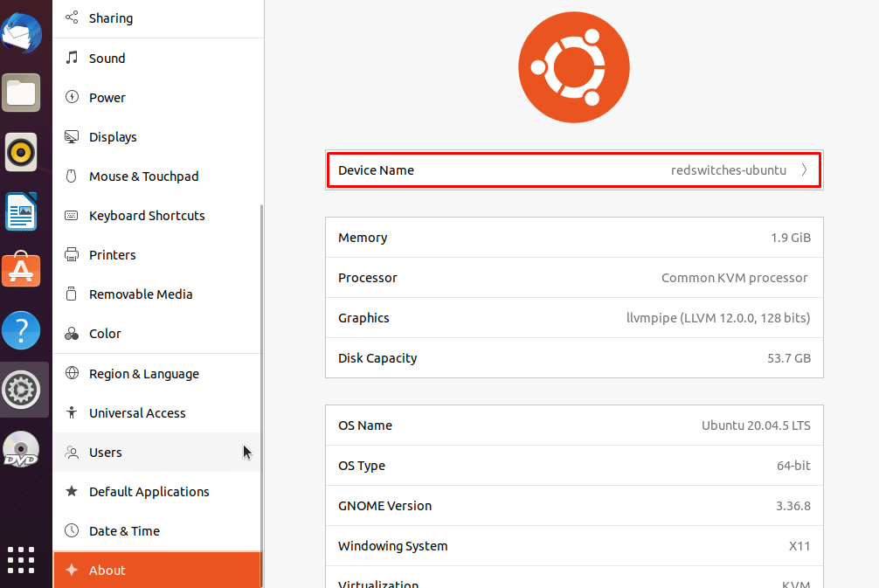Go to Region & Language settings
This screenshot has height=588, width=879.
(x=158, y=373)
